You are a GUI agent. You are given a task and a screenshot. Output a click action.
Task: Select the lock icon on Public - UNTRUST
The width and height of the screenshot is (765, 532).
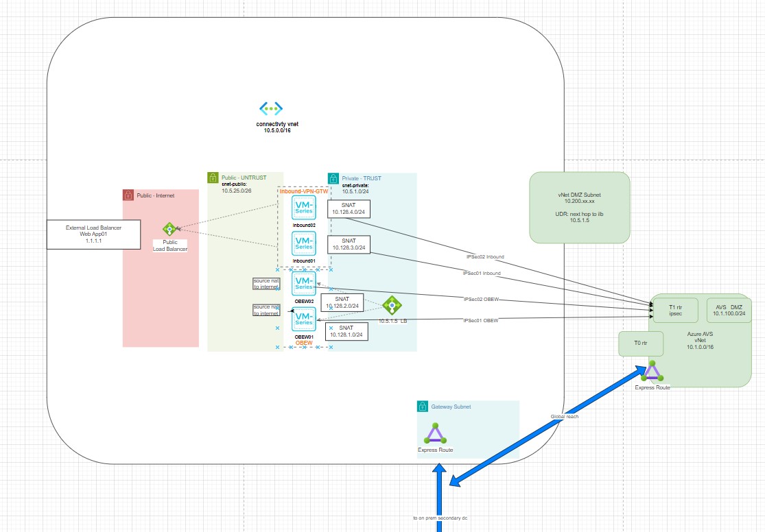(x=212, y=177)
